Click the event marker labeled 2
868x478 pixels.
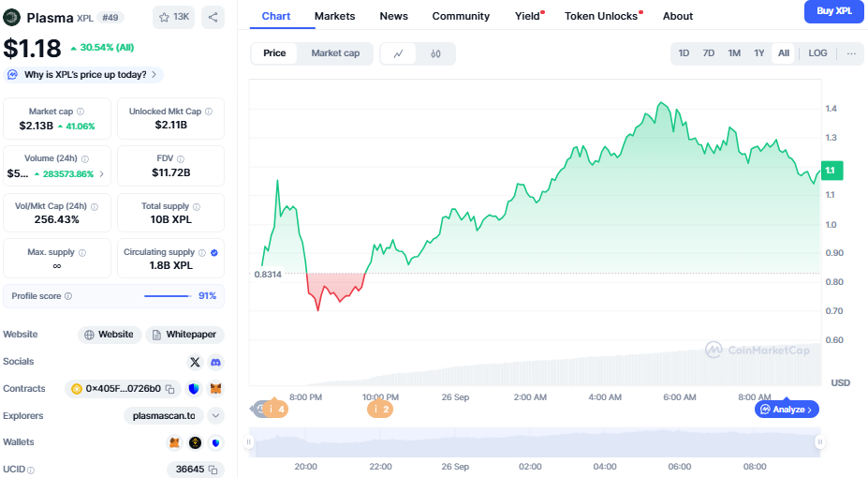pos(380,409)
